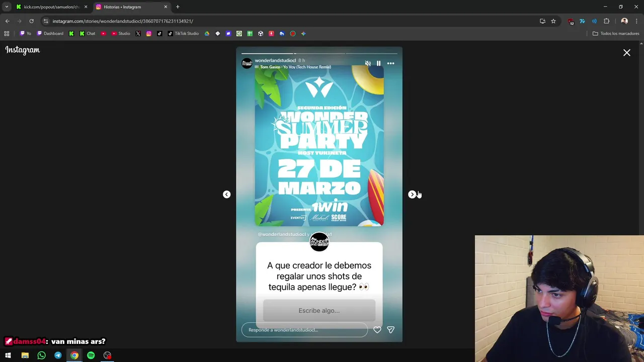Viewport: 644px width, 362px height.
Task: Open the 7TV extension
Action: [582, 21]
